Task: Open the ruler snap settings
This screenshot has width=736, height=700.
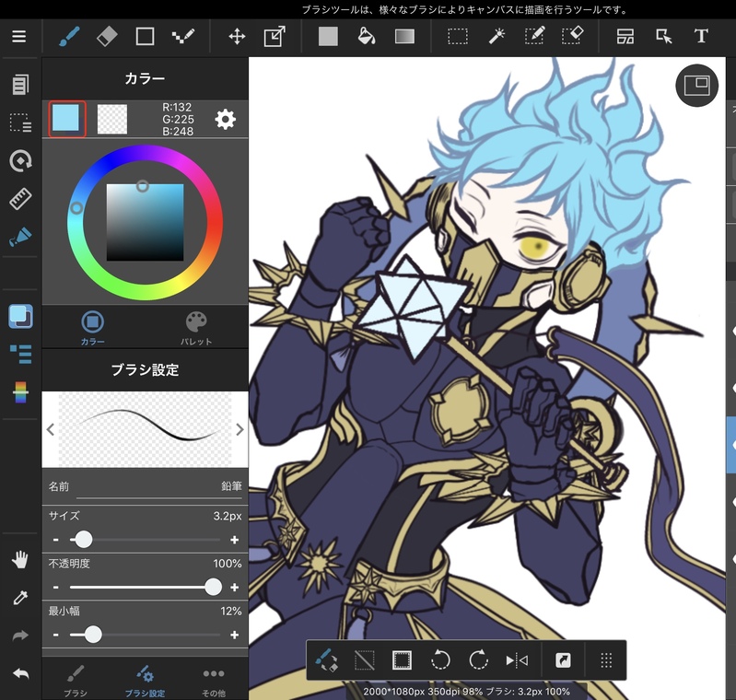Action: coord(20,199)
